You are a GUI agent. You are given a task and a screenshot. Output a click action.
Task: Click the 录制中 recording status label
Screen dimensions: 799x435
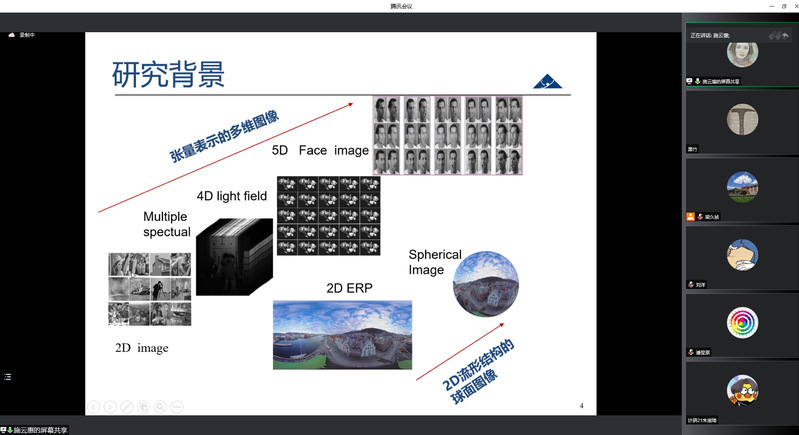tap(27, 35)
